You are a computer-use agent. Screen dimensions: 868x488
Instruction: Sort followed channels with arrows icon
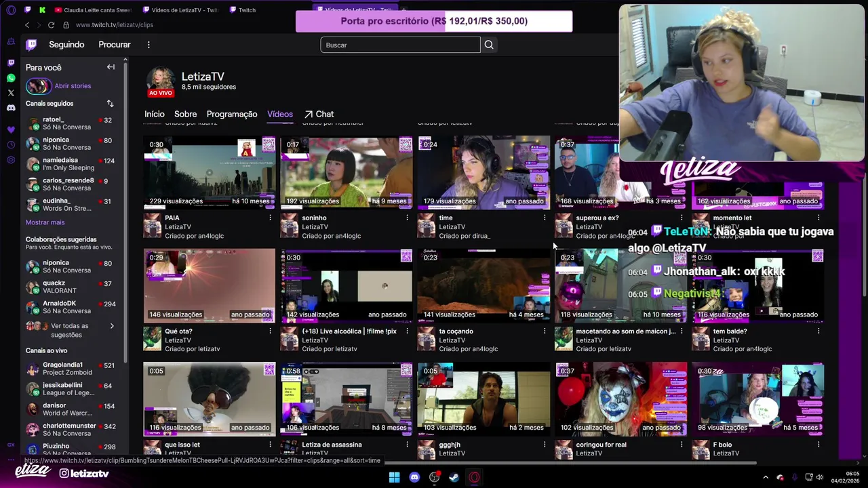(x=110, y=104)
